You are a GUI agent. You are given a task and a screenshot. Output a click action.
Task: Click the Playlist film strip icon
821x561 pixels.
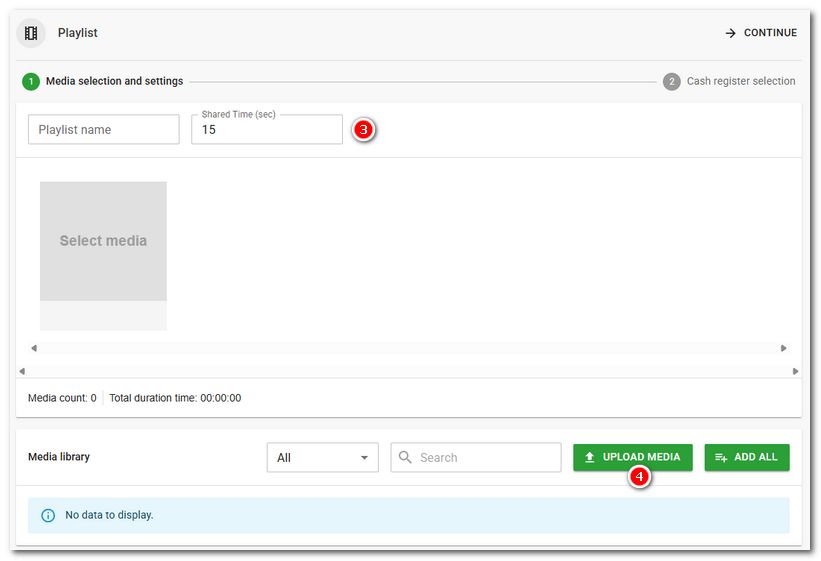click(x=31, y=33)
